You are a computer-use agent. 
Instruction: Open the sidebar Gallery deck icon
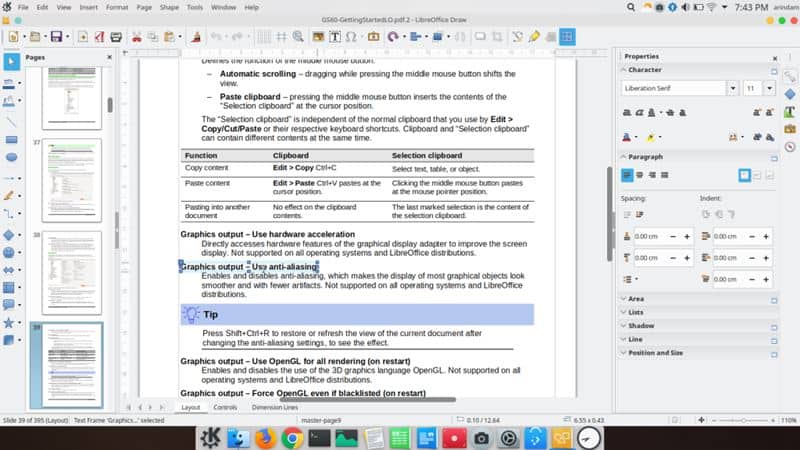[x=790, y=129]
